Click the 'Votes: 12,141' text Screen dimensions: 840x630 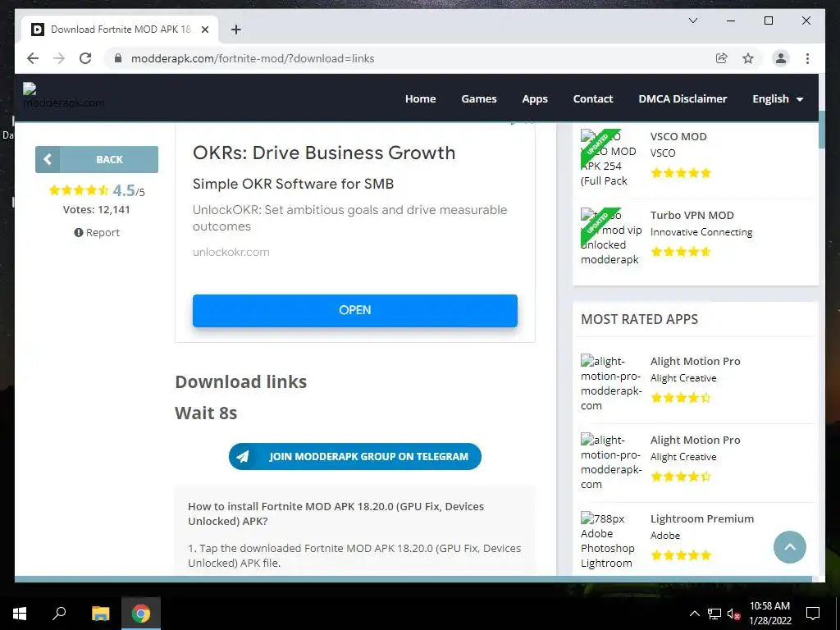(x=97, y=209)
